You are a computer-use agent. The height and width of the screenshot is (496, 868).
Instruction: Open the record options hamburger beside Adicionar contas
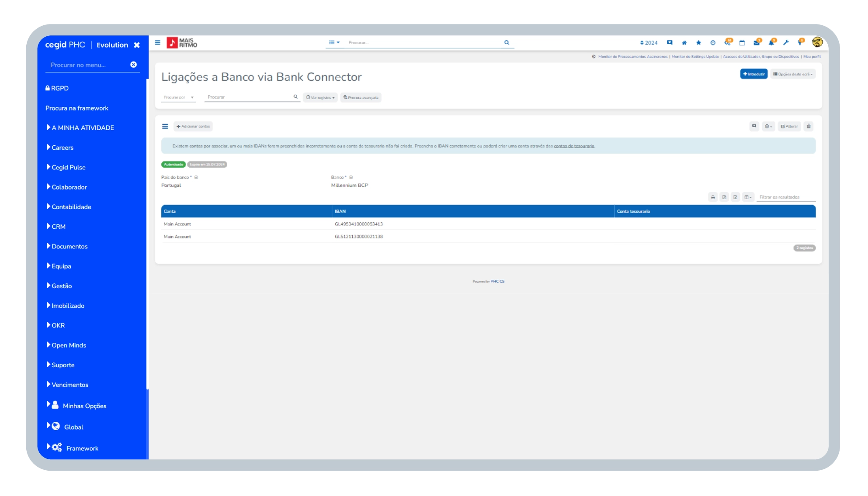pos(165,127)
